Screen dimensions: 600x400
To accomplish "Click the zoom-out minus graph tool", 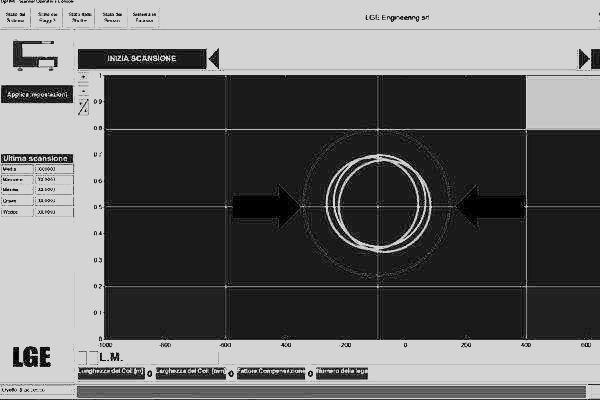I will coord(84,90).
